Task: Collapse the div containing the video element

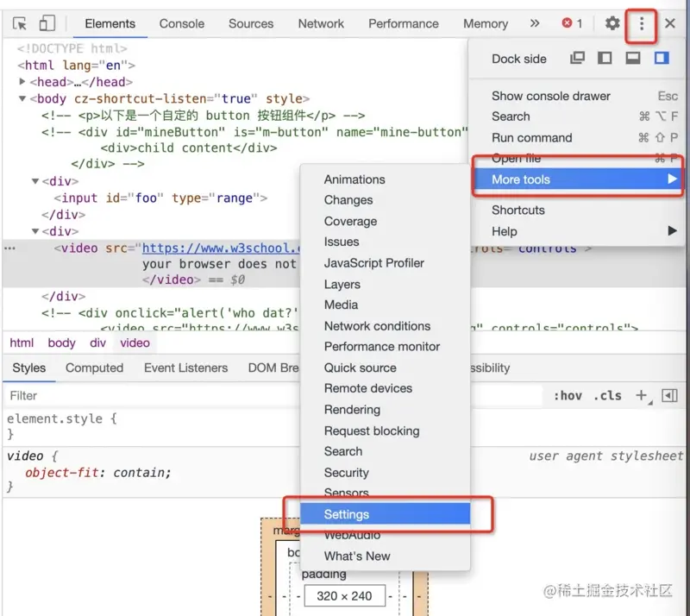Action: [x=35, y=231]
